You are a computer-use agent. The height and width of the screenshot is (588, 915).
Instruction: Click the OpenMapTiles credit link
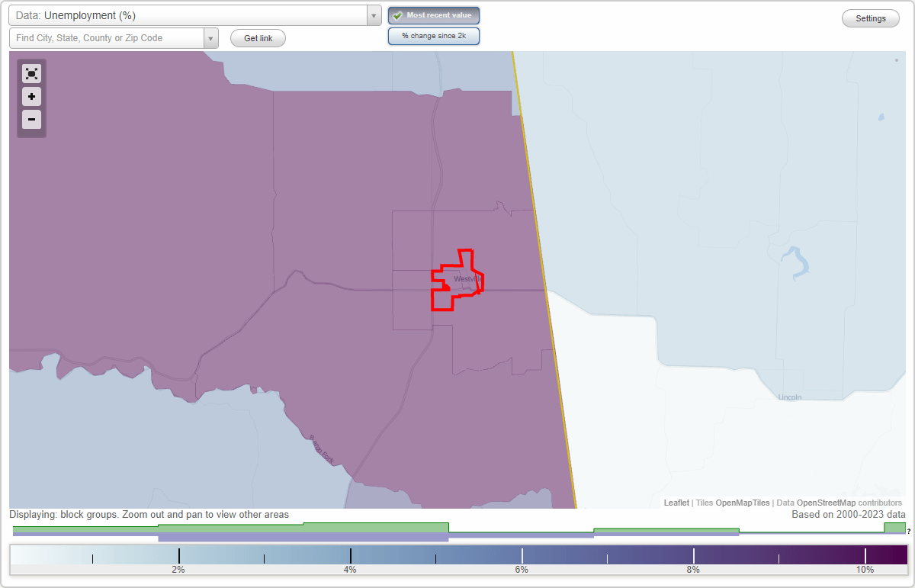pos(742,503)
